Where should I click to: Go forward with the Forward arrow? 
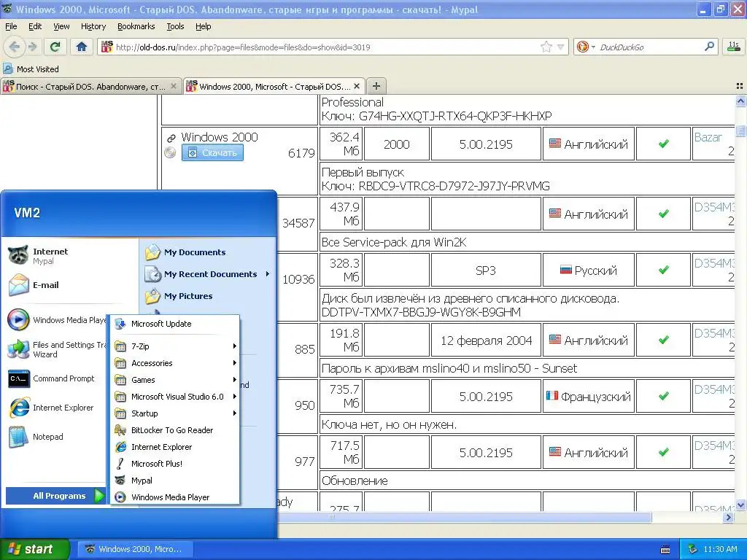[x=32, y=47]
